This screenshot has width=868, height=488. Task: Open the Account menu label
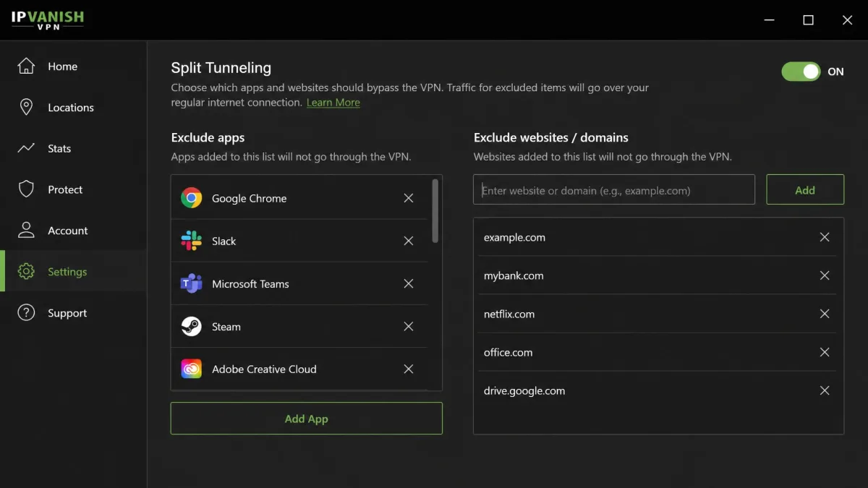click(68, 231)
